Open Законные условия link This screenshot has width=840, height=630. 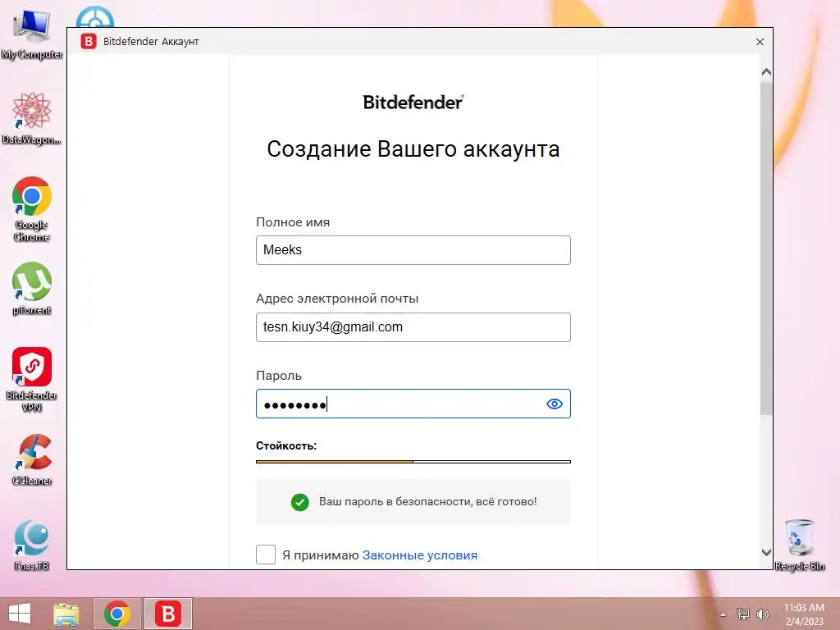419,555
